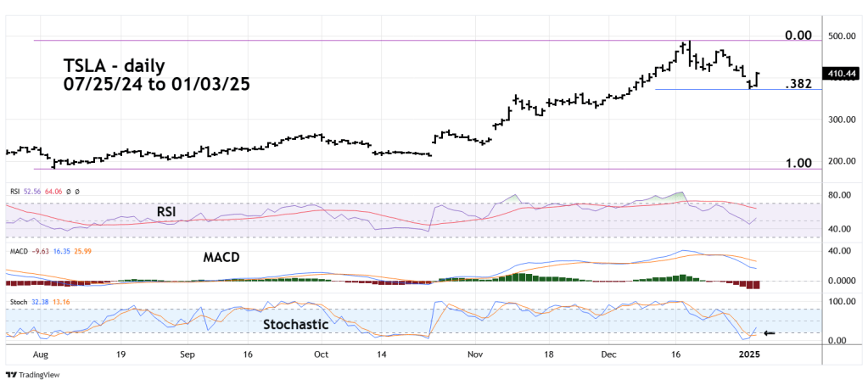
Task: Select the .382 Fibonacci retracement label
Action: (798, 84)
